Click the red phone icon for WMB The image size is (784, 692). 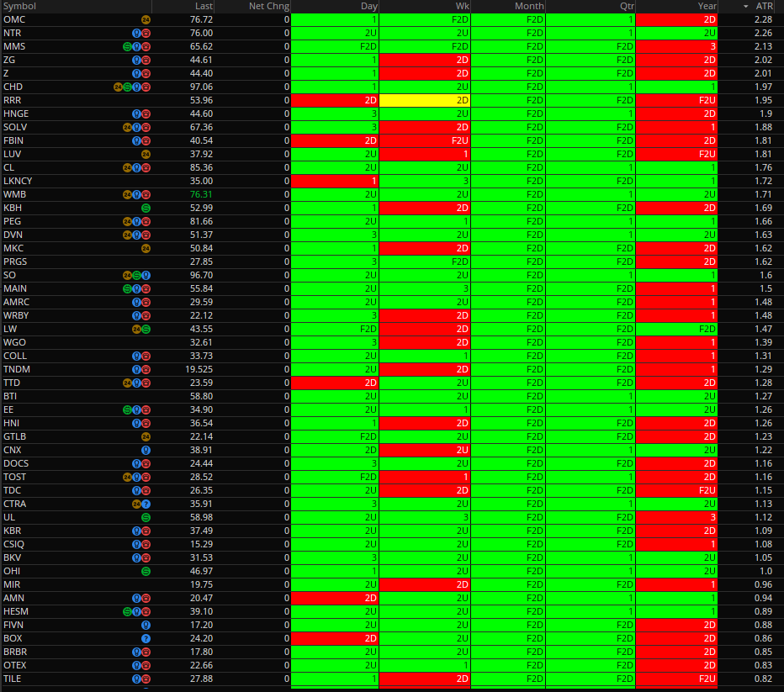point(146,195)
